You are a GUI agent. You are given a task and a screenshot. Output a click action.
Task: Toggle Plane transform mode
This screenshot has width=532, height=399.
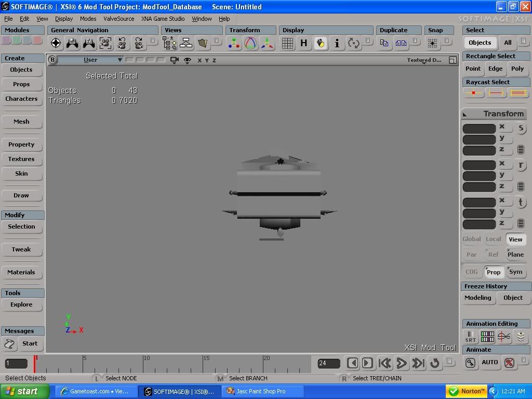click(x=515, y=255)
